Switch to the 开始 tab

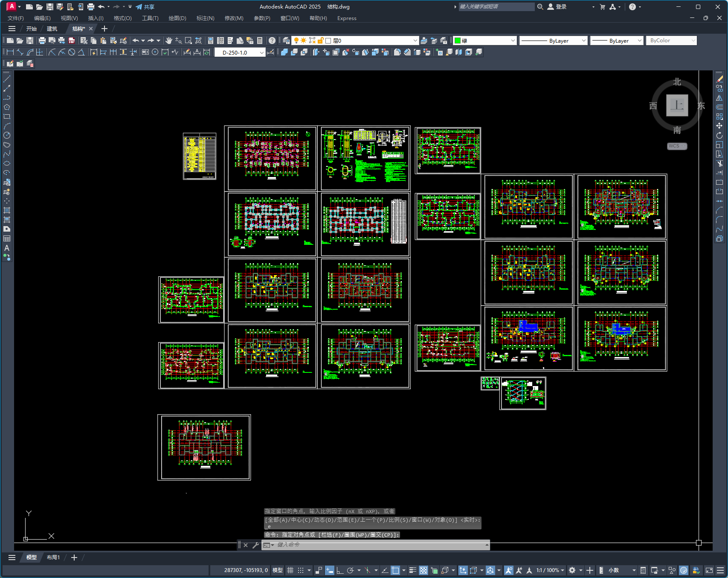(x=32, y=29)
